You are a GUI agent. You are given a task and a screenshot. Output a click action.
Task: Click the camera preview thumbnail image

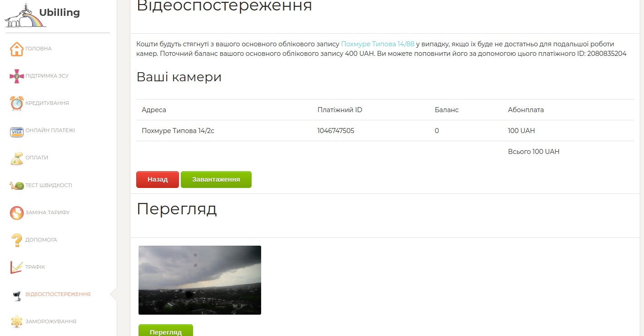[x=199, y=280]
